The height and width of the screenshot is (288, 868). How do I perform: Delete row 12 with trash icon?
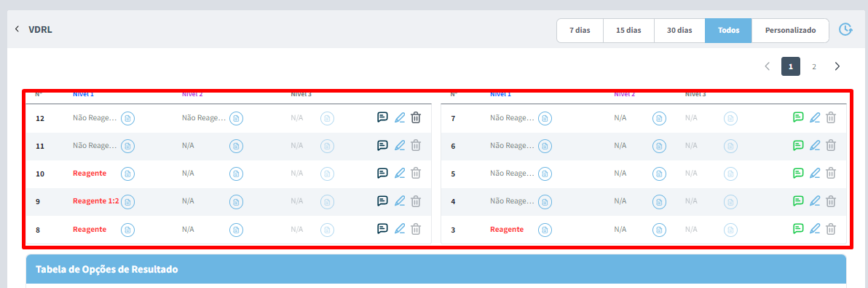(417, 117)
